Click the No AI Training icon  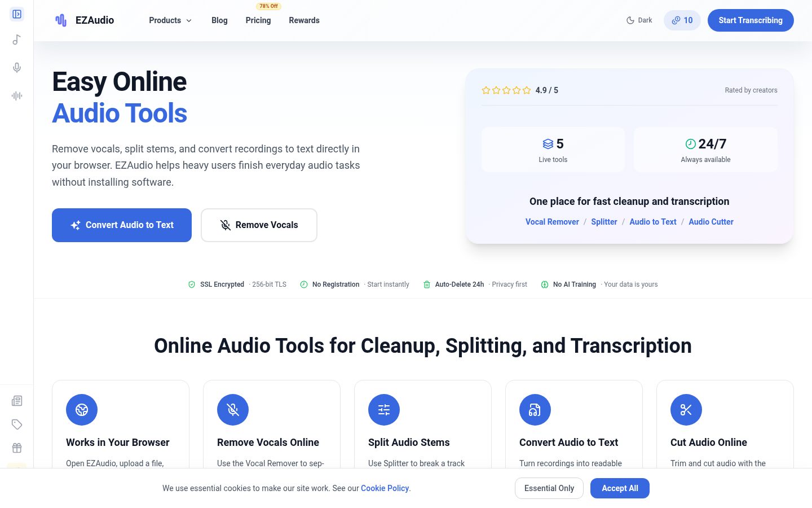[x=545, y=284]
